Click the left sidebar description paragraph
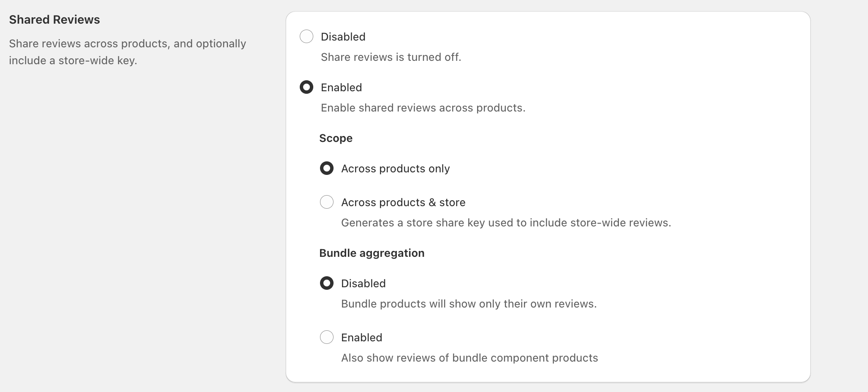 [127, 52]
